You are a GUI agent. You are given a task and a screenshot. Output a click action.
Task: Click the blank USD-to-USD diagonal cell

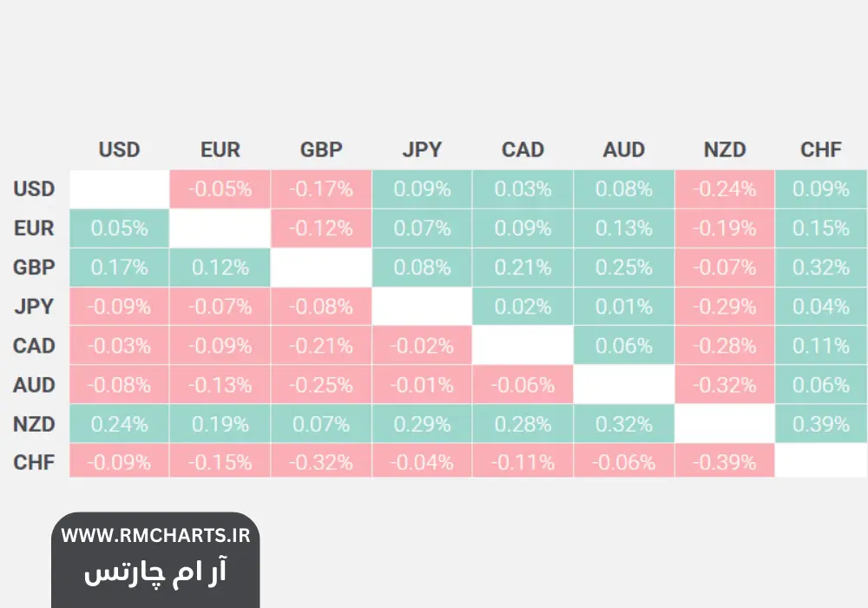point(119,189)
